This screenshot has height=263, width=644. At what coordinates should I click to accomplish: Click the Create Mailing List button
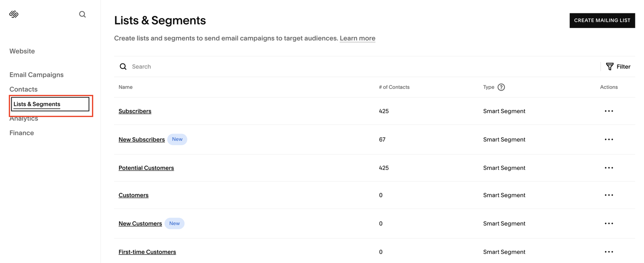[x=602, y=20]
